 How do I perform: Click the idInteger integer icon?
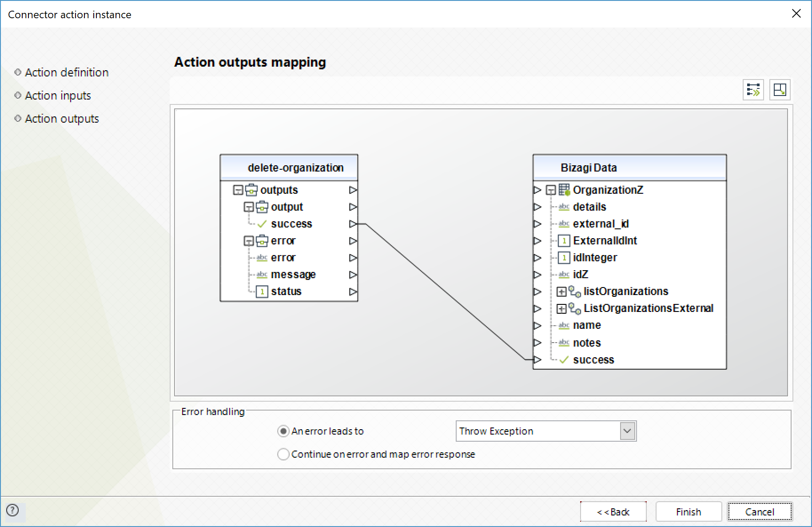[564, 258]
